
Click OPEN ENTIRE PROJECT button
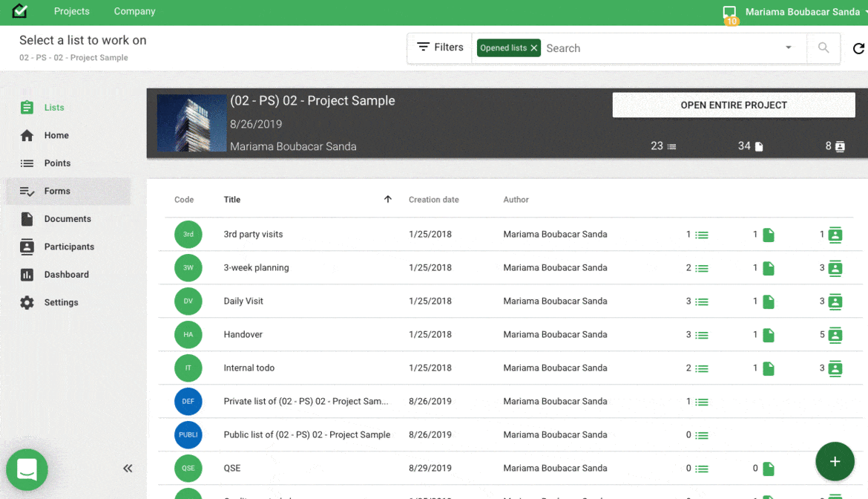pyautogui.click(x=733, y=105)
